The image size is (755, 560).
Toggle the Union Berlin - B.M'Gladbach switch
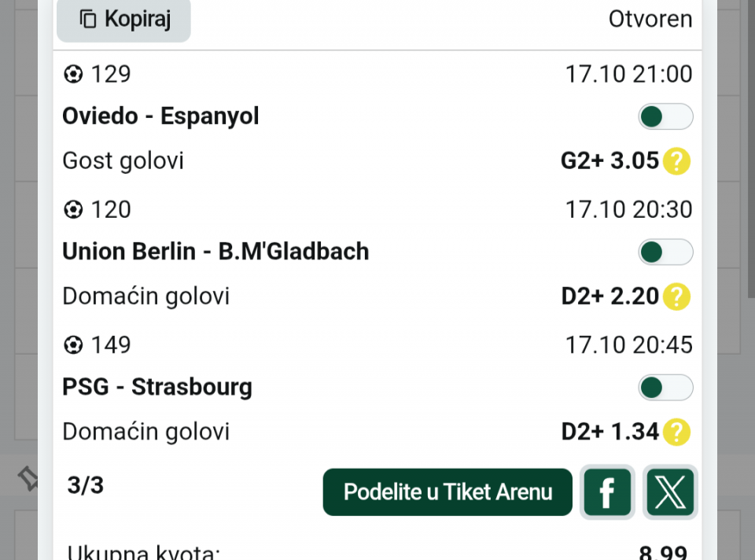pyautogui.click(x=665, y=252)
